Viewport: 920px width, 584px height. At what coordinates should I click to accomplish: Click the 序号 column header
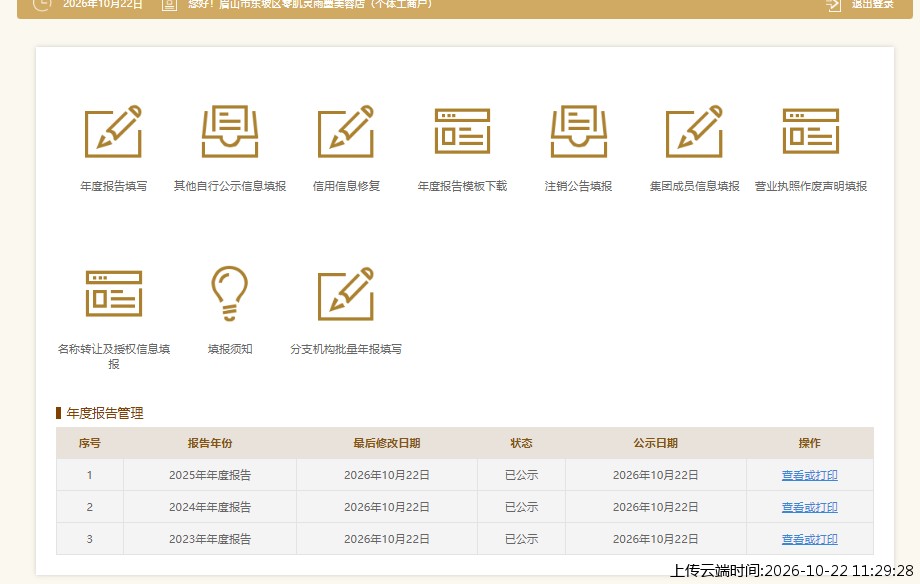click(90, 443)
